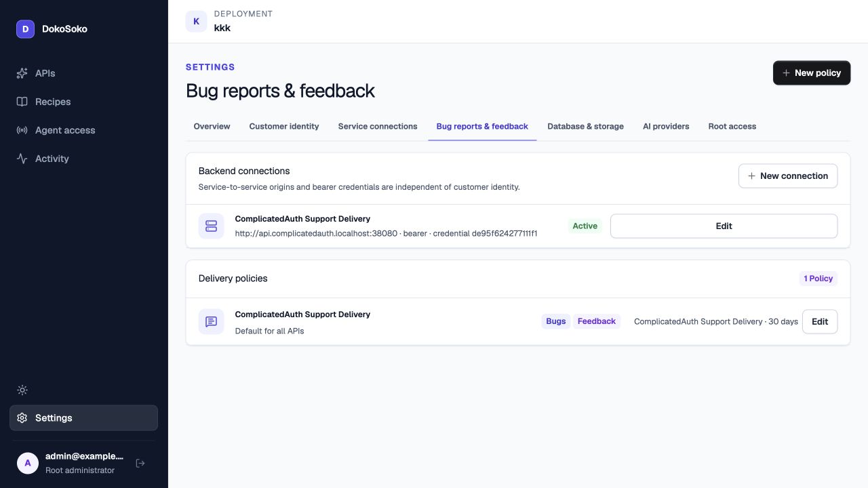Image resolution: width=868 pixels, height=488 pixels.
Task: Open Agent access page
Action: click(84, 130)
